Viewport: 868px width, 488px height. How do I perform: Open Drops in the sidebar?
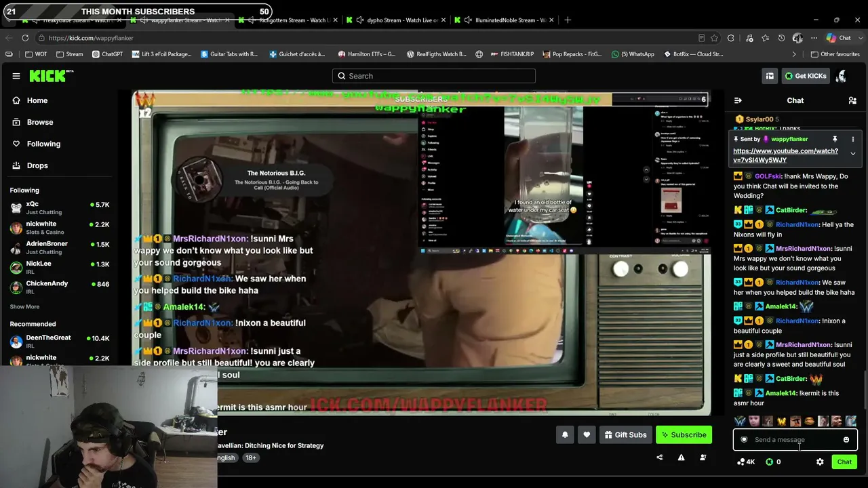[x=37, y=165]
